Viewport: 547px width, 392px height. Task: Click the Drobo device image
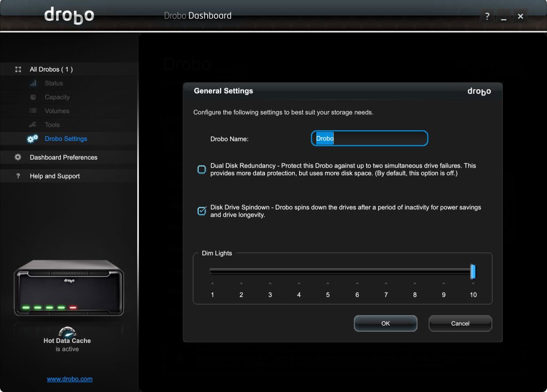pyautogui.click(x=69, y=288)
